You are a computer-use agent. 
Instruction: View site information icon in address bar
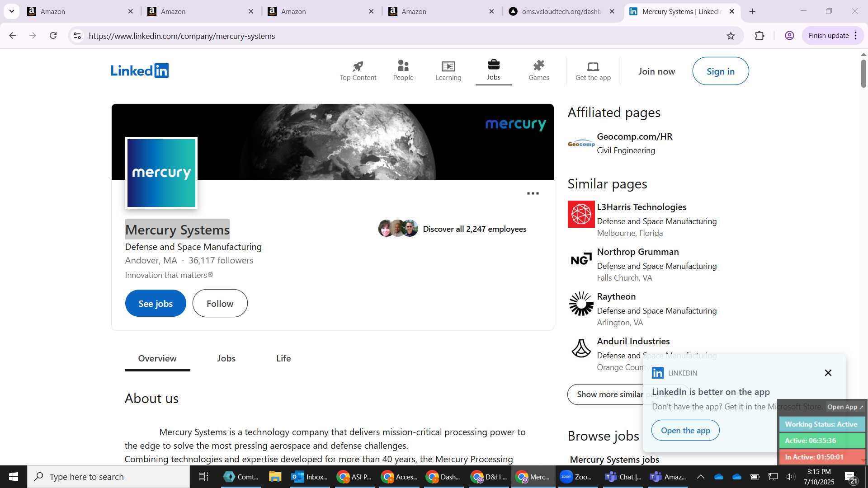[x=77, y=36]
